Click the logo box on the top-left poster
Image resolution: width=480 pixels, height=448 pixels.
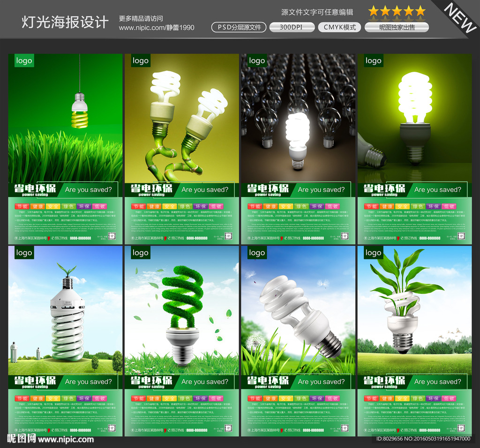click(x=23, y=61)
